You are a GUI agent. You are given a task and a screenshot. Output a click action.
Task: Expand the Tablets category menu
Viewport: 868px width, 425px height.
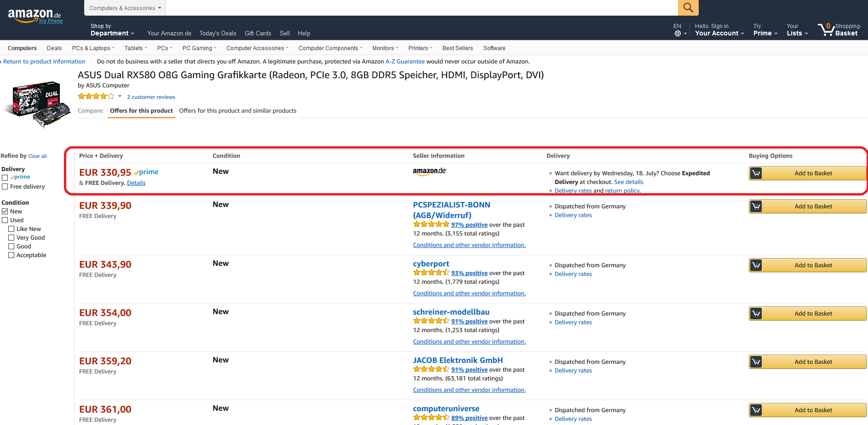(x=136, y=48)
